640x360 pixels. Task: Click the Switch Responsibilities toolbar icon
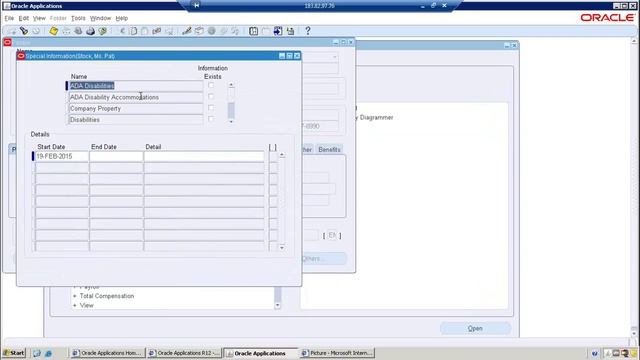pos(78,31)
